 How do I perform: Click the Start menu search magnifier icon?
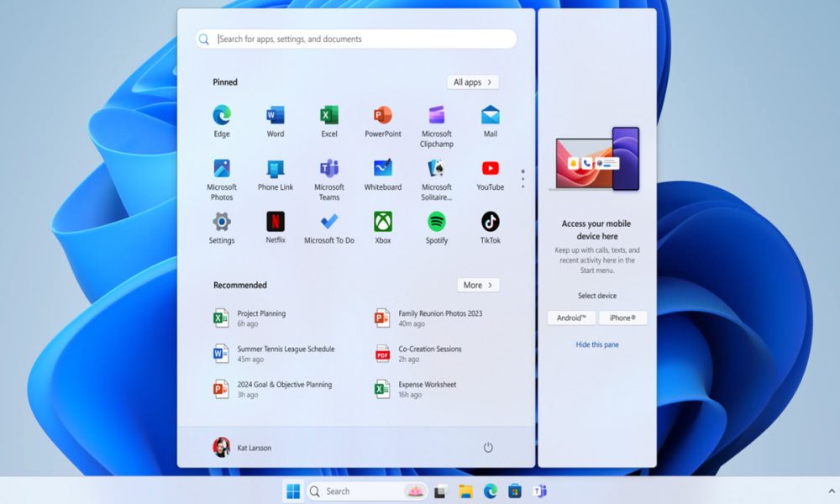click(204, 39)
